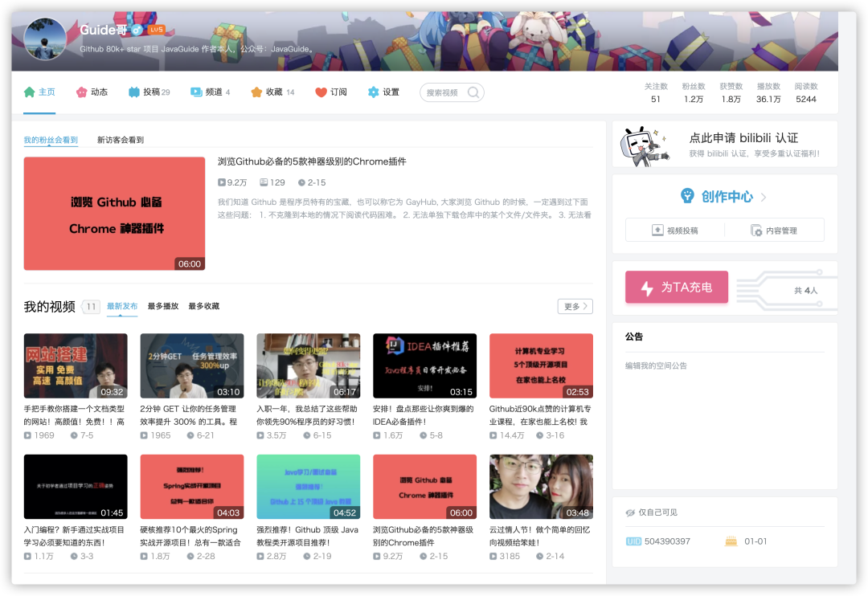This screenshot has width=868, height=596.
Task: Click the birthday cake icon
Action: [x=731, y=541]
